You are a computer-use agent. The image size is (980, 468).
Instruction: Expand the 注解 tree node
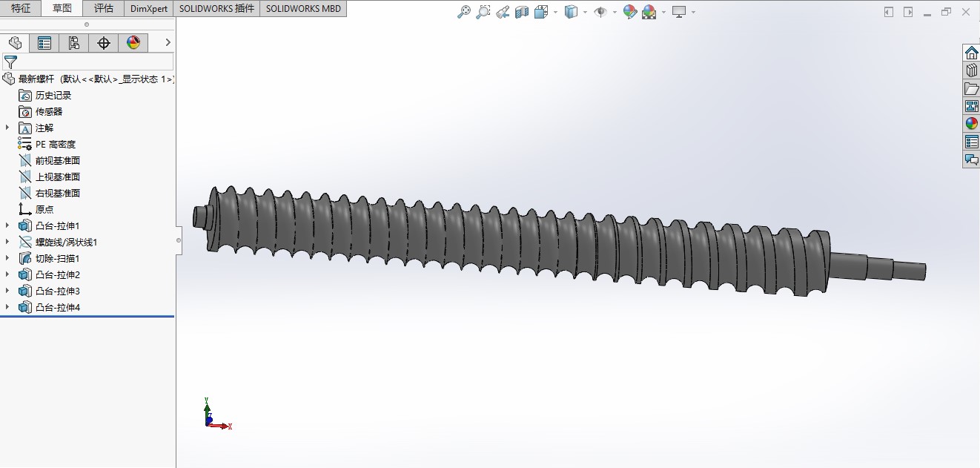point(7,128)
